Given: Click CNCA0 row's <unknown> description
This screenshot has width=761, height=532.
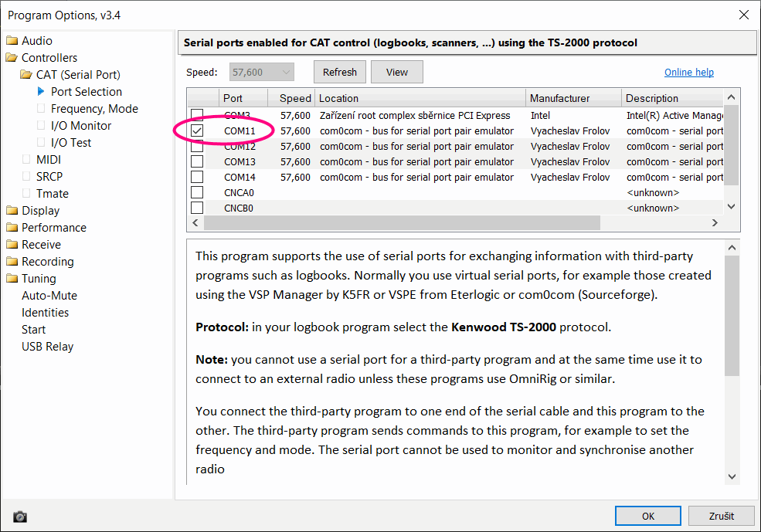Looking at the screenshot, I should click(x=653, y=192).
